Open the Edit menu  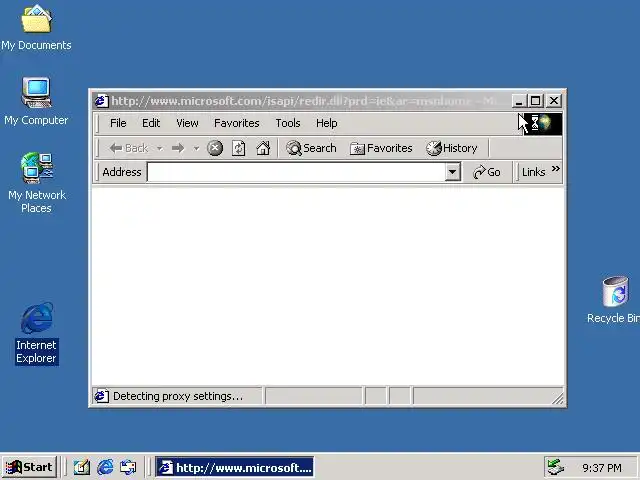pos(151,123)
